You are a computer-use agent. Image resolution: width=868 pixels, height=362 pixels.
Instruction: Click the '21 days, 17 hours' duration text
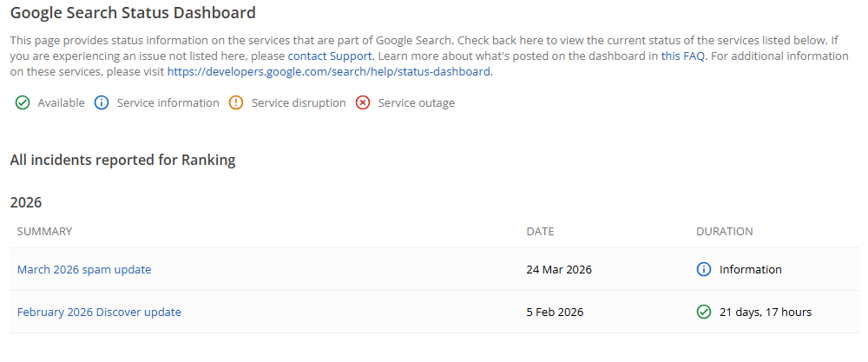click(x=766, y=313)
